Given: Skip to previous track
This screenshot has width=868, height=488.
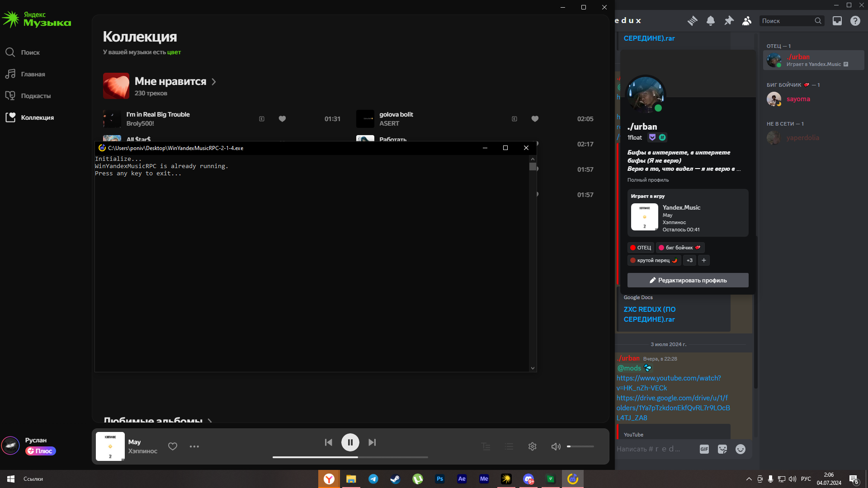Looking at the screenshot, I should (329, 442).
